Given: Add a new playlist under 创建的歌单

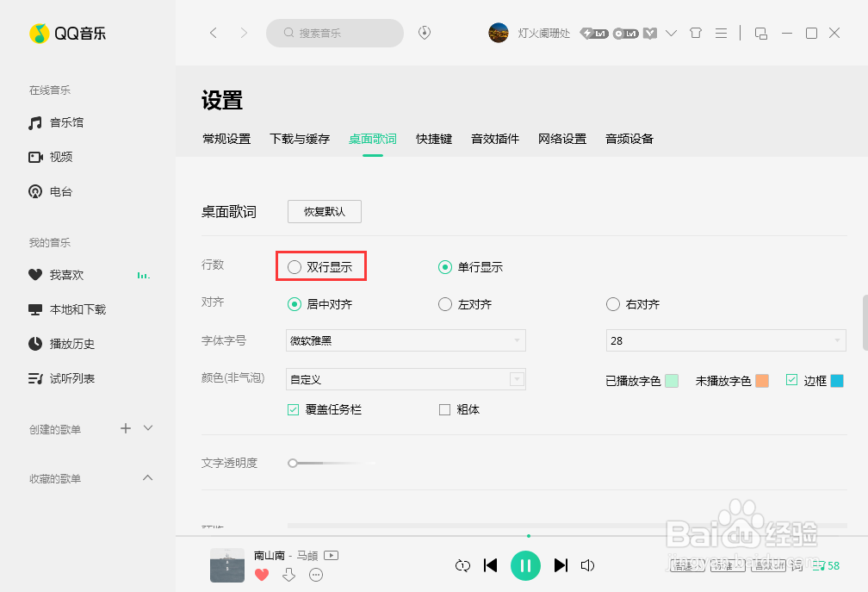Looking at the screenshot, I should [x=125, y=427].
